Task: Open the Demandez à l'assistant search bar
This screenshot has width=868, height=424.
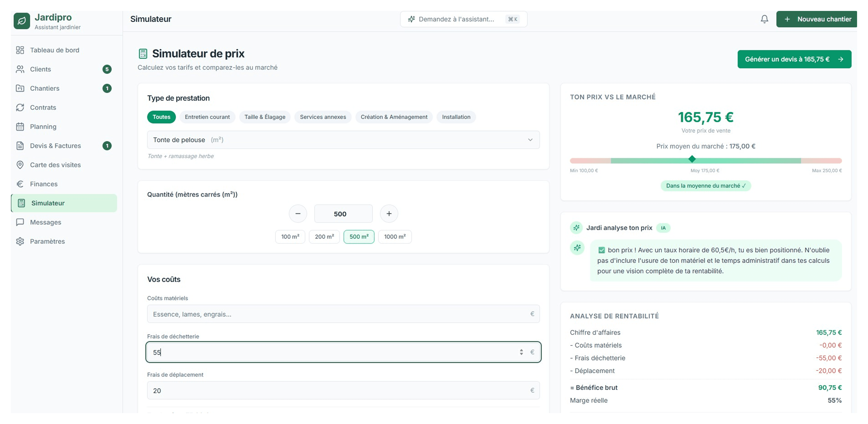Action: click(x=463, y=19)
